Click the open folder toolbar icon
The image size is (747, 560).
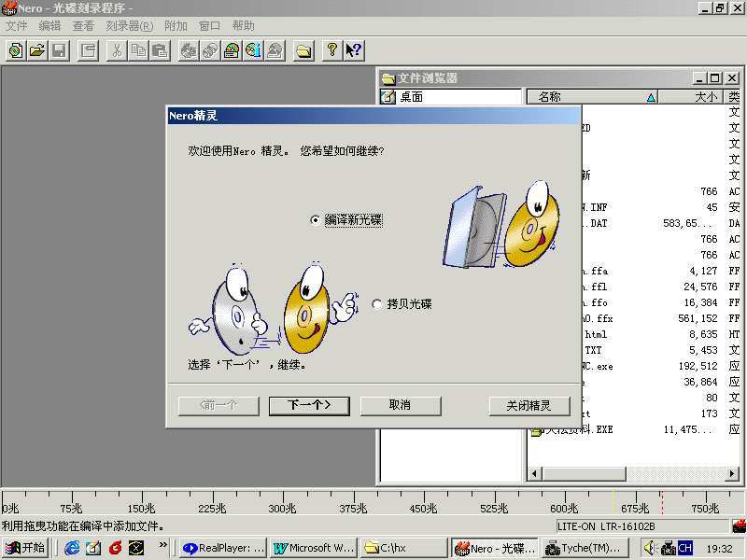pos(37,50)
